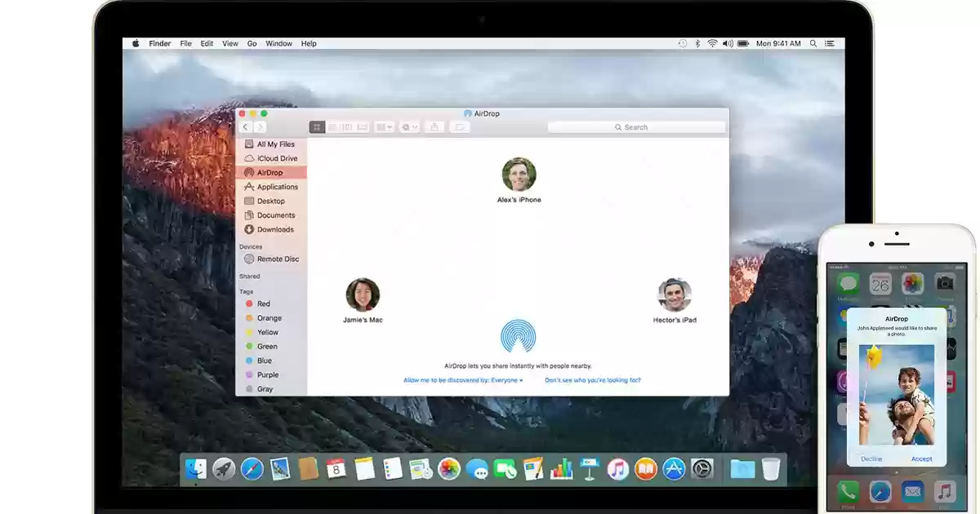Viewport: 980px width, 514px height.
Task: Open the Edit menu
Action: (207, 43)
